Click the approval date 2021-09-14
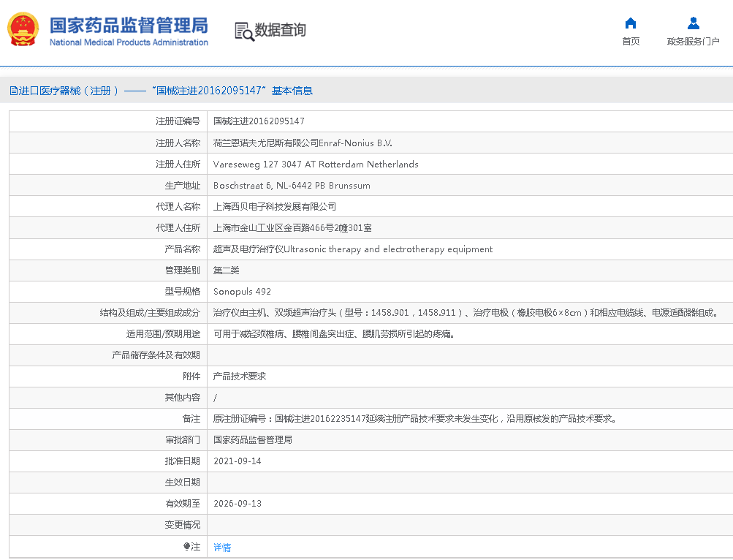733x560 pixels. pyautogui.click(x=237, y=461)
